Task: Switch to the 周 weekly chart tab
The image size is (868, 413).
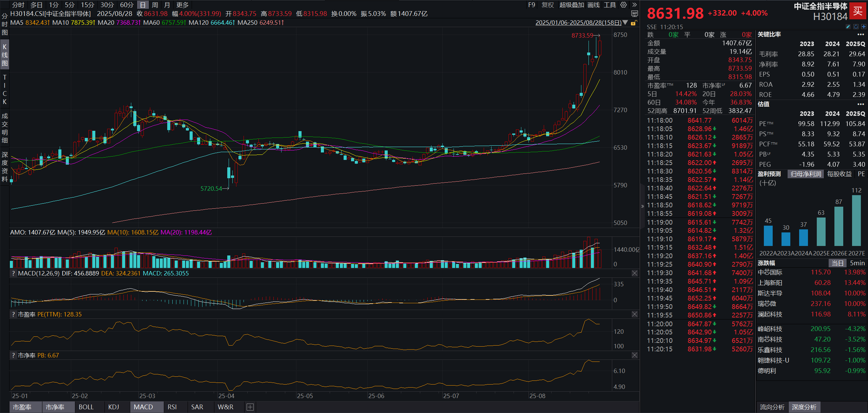Action: 155,5
